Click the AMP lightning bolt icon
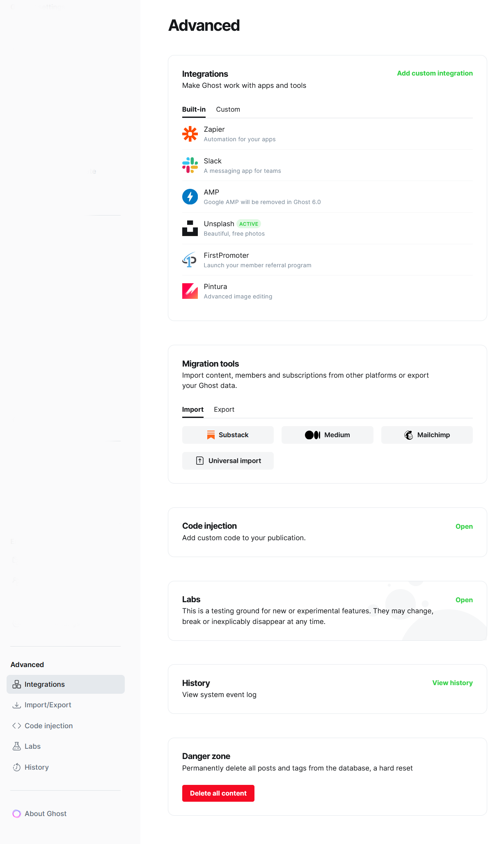This screenshot has height=844, width=504. coord(190,197)
